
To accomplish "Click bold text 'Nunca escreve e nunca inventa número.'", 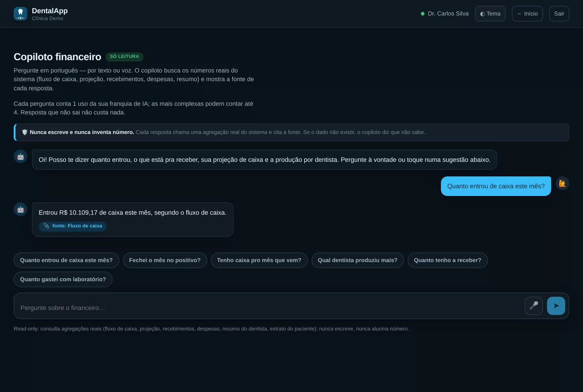I will (x=82, y=132).
